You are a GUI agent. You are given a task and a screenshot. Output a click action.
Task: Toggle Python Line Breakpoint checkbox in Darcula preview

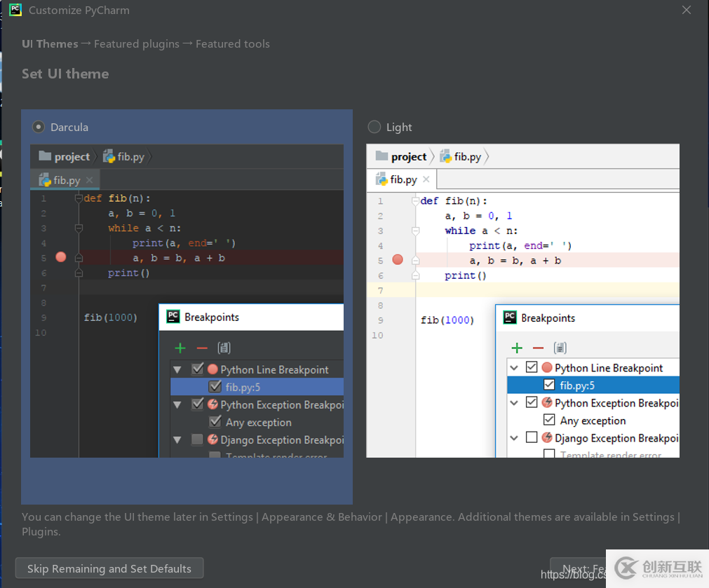point(198,369)
